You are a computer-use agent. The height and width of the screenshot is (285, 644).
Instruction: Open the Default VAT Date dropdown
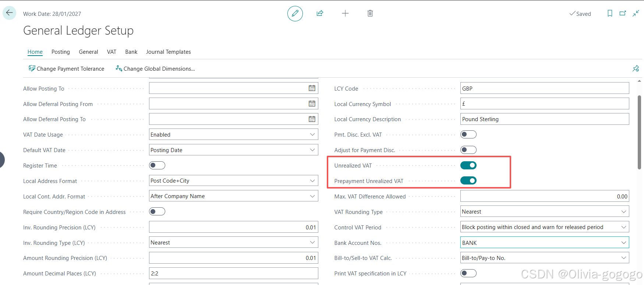coord(312,150)
